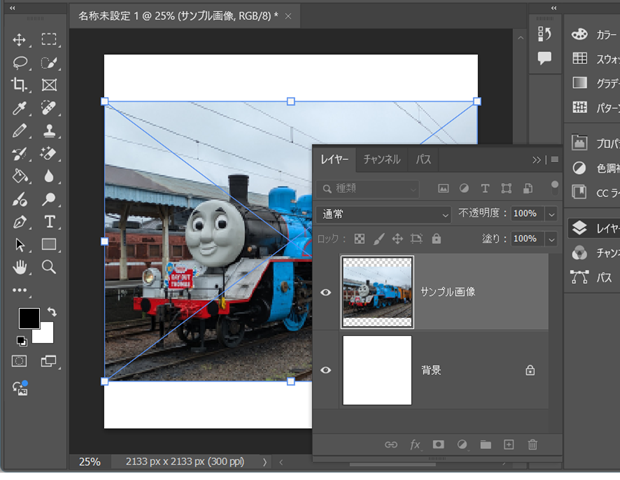Hide the 背景 layer
This screenshot has width=620, height=480.
tap(325, 370)
